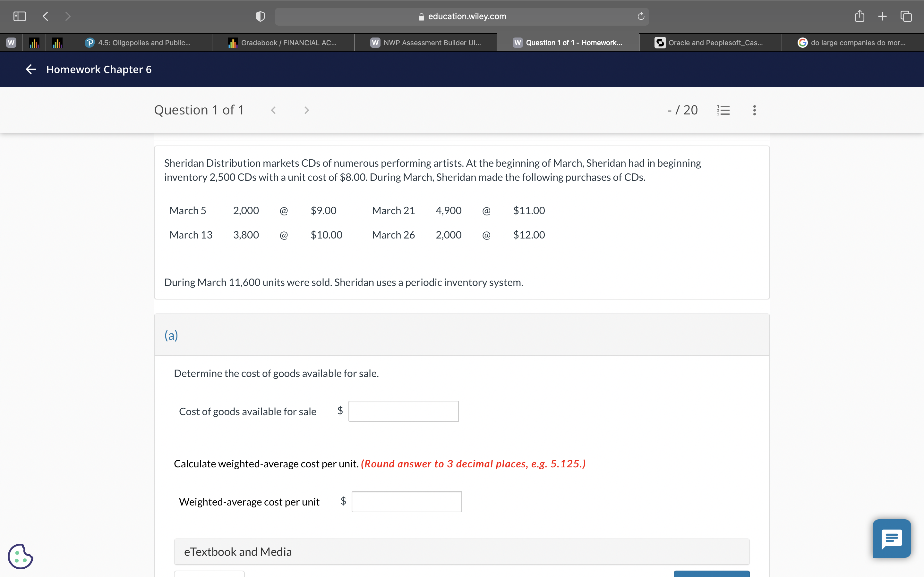The height and width of the screenshot is (577, 924).
Task: Open the three-dot more options menu
Action: pos(754,110)
